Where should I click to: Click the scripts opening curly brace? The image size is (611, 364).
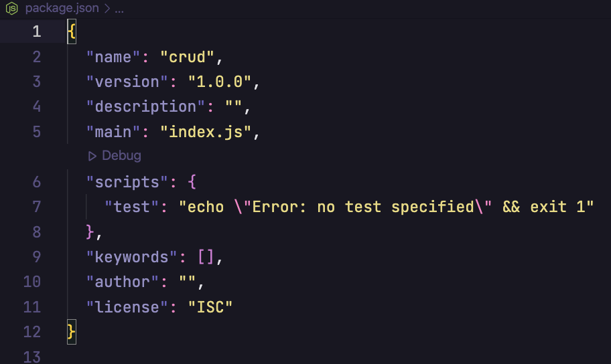[x=192, y=182]
